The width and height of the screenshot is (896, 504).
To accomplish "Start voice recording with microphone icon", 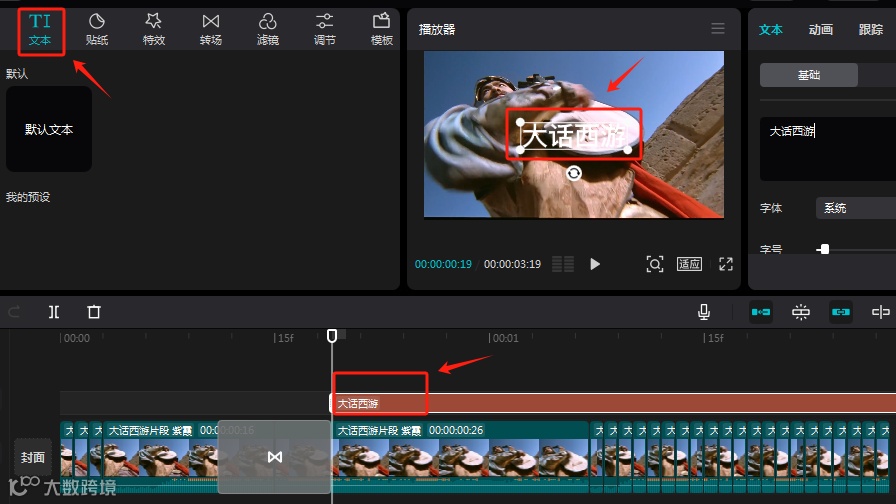I will click(704, 312).
